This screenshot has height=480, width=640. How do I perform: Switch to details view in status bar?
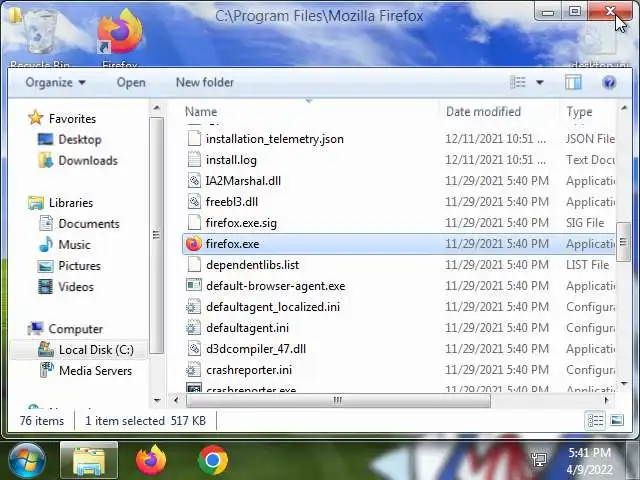(x=595, y=421)
